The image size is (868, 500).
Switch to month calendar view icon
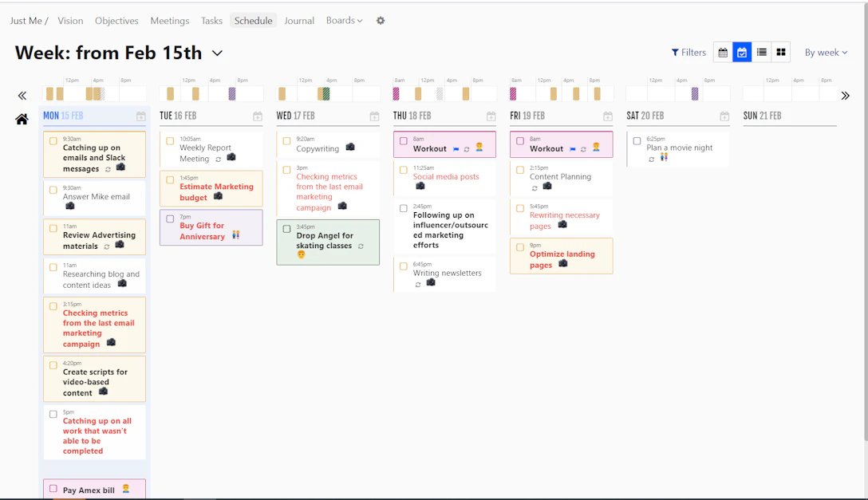(723, 53)
